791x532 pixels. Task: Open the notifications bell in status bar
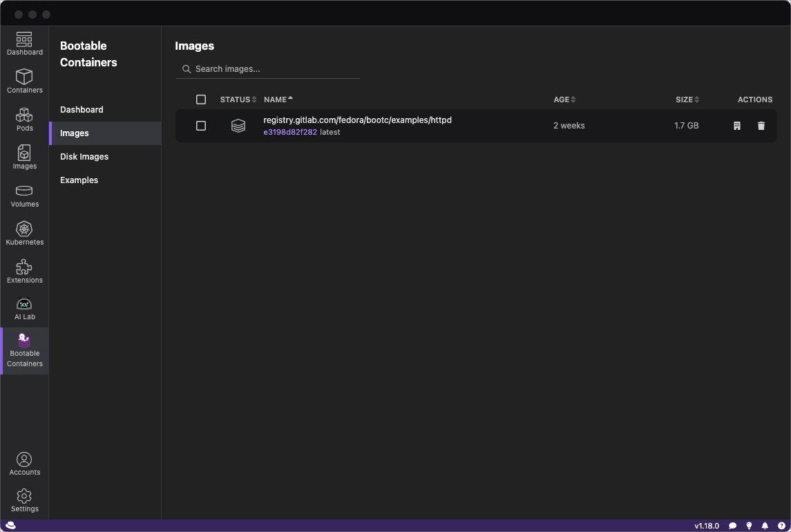(765, 526)
